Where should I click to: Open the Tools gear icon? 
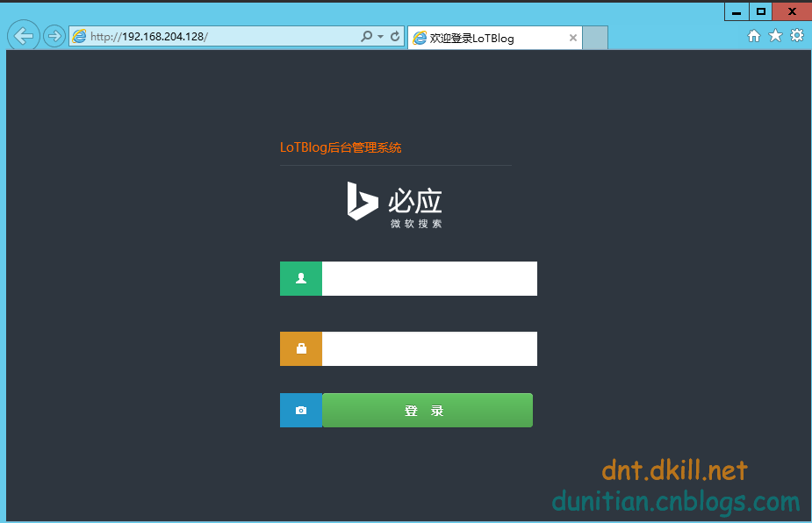797,36
